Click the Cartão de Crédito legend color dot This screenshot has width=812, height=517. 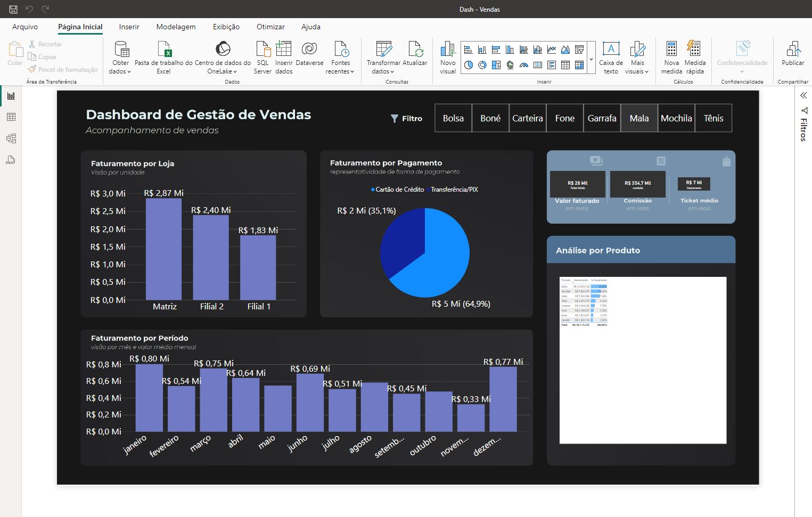(x=373, y=190)
